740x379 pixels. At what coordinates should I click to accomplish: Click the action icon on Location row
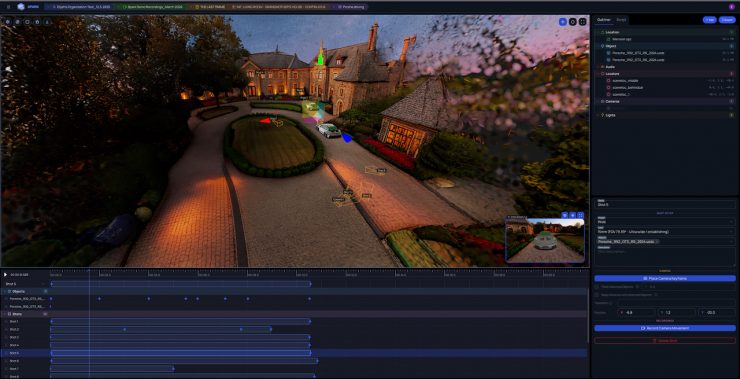coord(732,32)
